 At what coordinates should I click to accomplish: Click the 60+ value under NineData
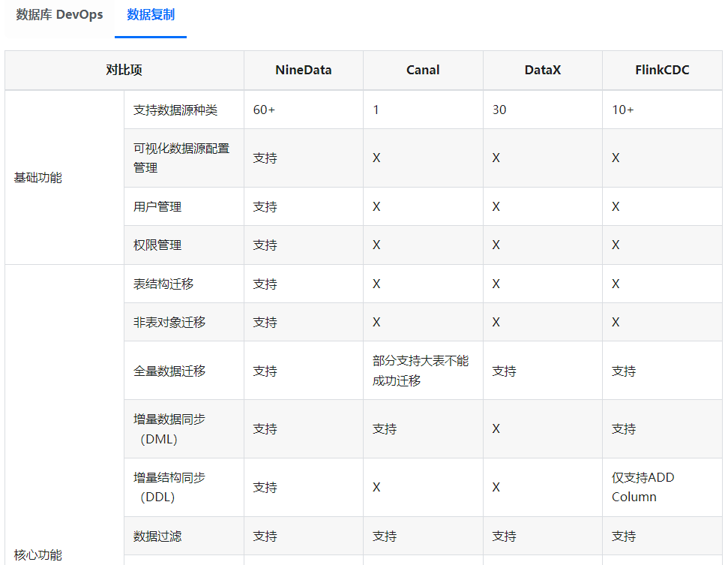[264, 110]
